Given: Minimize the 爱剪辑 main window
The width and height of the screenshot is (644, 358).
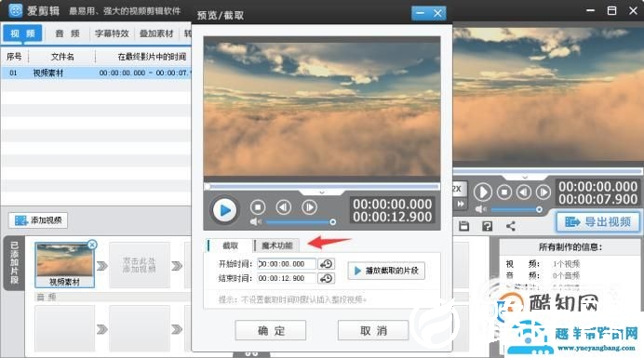Looking at the screenshot, I should 590,10.
